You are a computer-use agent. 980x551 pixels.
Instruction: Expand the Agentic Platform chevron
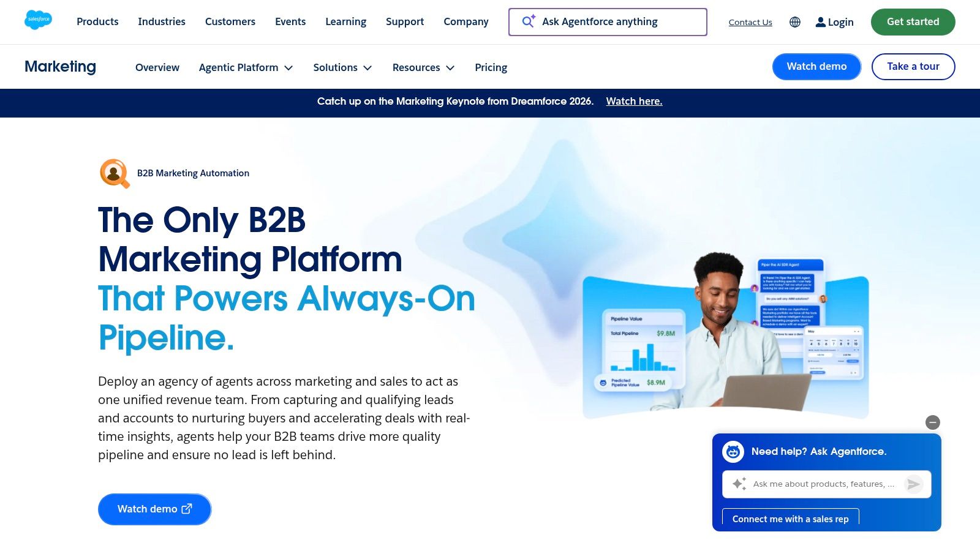click(288, 68)
